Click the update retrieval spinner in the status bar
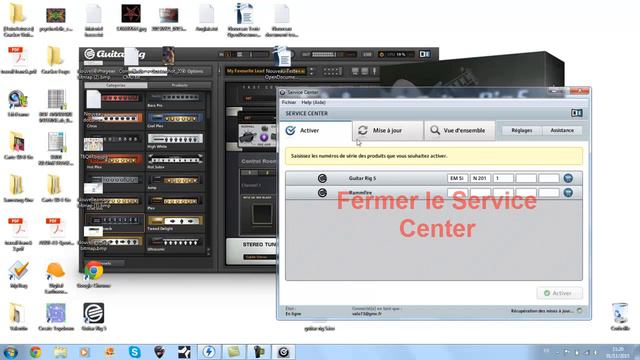640x360 pixels. [x=580, y=311]
